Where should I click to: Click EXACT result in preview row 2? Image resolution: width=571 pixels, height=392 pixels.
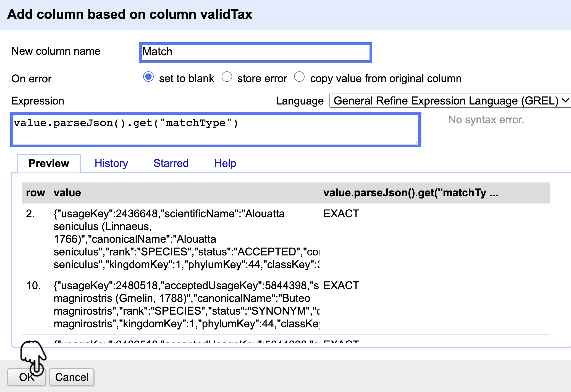341,214
